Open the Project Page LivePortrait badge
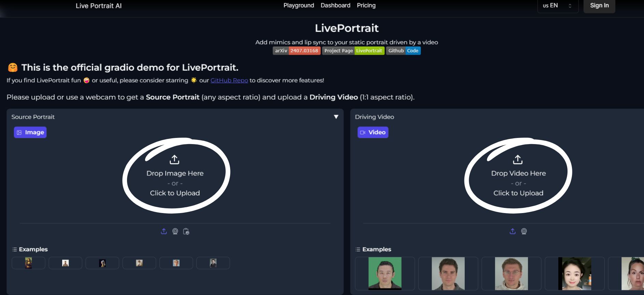Image resolution: width=644 pixels, height=295 pixels. 353,51
